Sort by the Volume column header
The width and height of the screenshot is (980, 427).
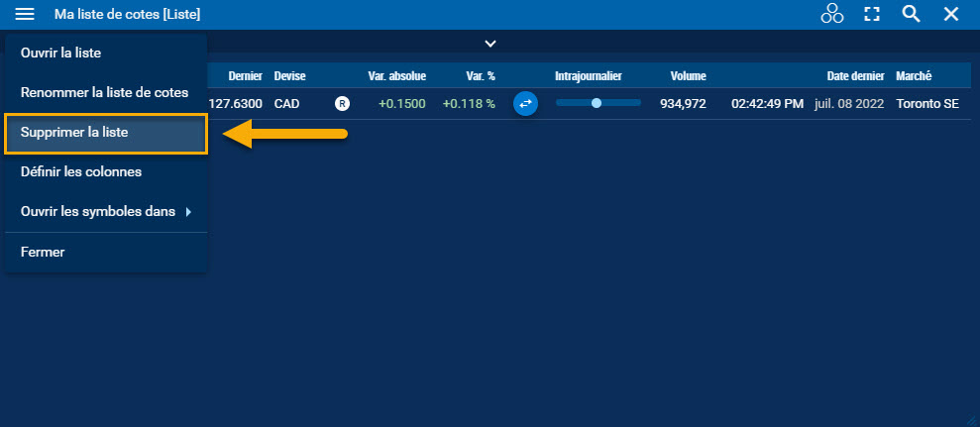pos(688,76)
